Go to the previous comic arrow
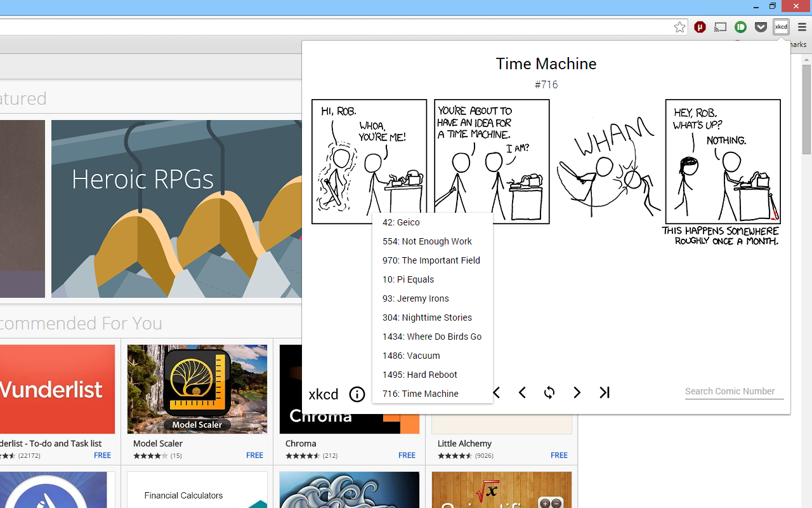This screenshot has height=508, width=812. 522,393
